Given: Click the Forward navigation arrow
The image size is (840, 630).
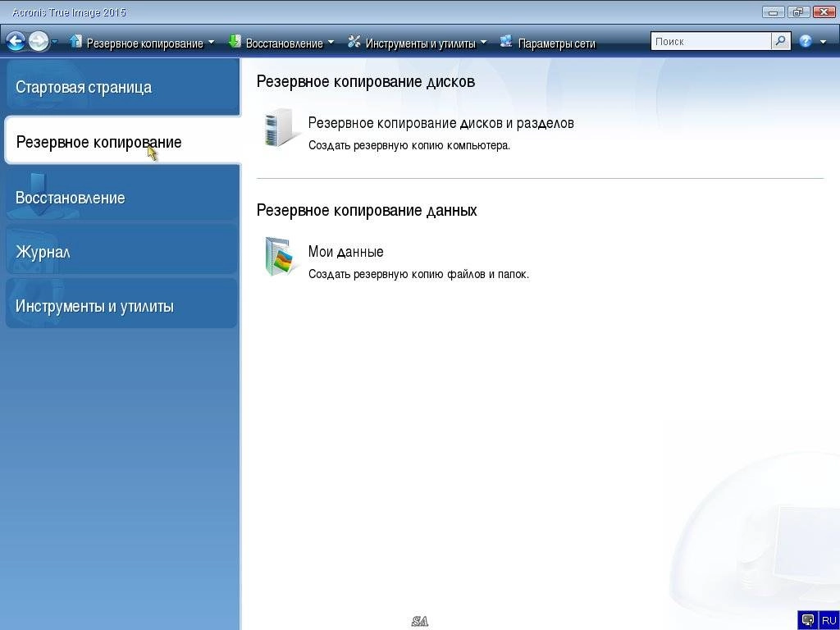Looking at the screenshot, I should pos(39,41).
